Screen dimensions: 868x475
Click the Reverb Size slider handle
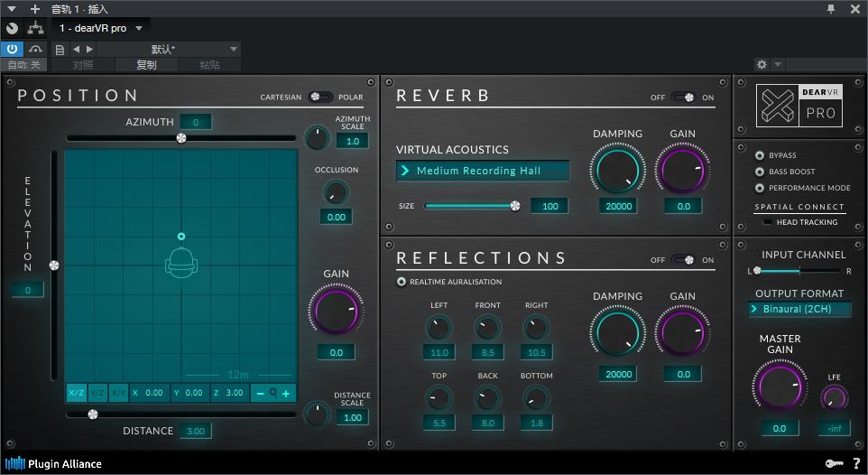515,206
